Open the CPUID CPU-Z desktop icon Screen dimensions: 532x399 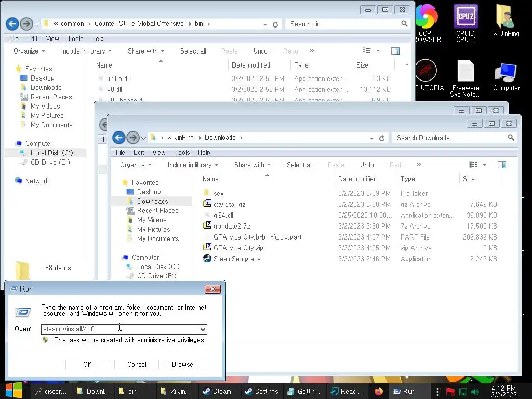(x=465, y=23)
